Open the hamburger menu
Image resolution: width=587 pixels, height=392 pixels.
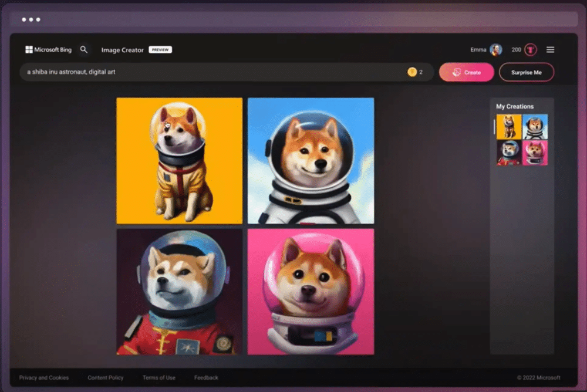(x=550, y=49)
